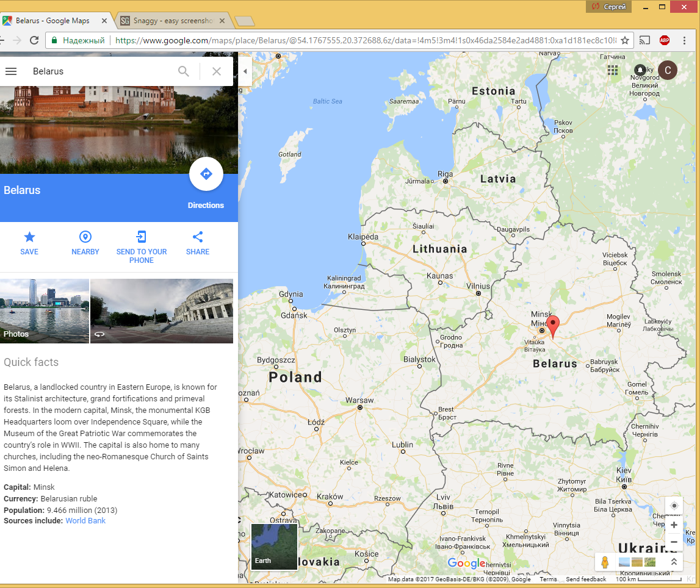Bookmark this page with the star
This screenshot has width=700, height=588.
(x=625, y=40)
